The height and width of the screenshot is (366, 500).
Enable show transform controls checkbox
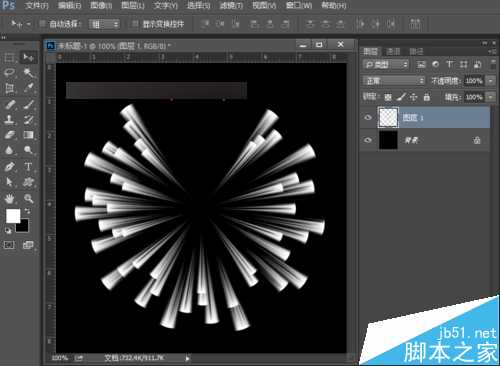(x=135, y=24)
